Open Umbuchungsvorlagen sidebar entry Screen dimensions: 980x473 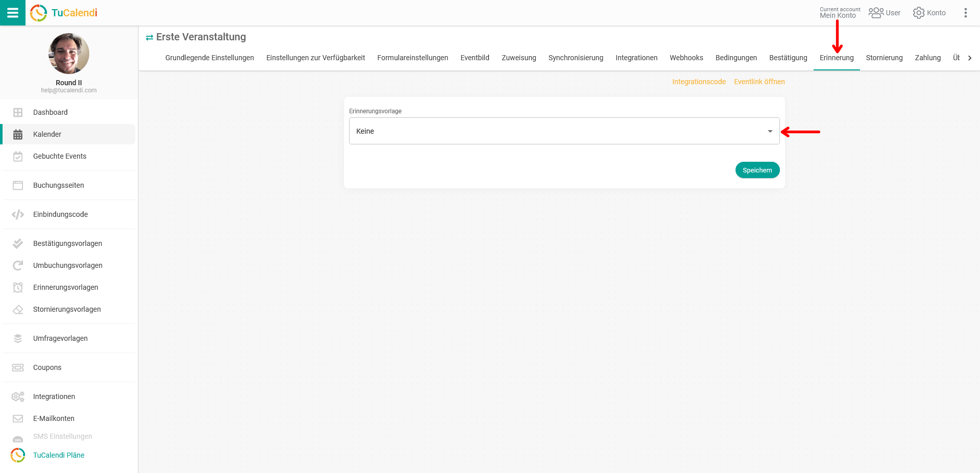(69, 265)
